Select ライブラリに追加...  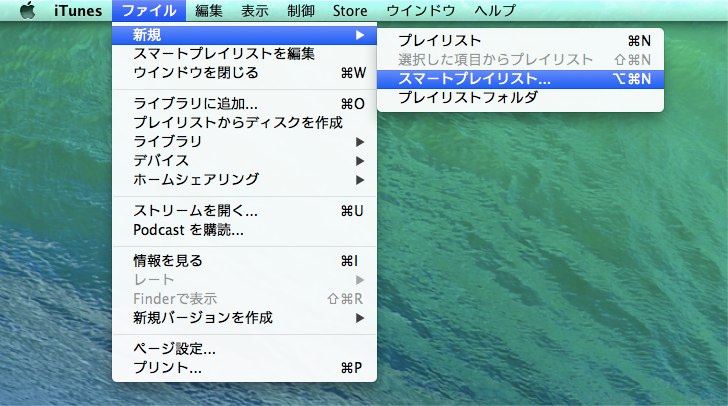244,104
